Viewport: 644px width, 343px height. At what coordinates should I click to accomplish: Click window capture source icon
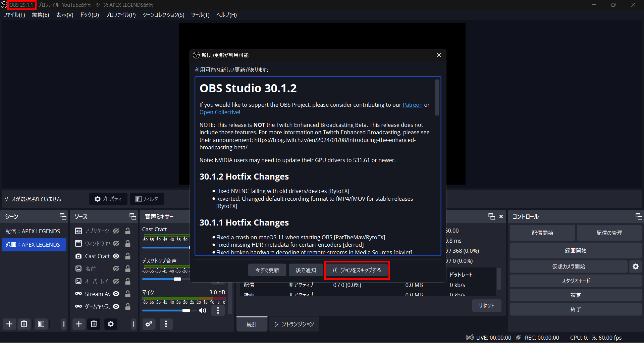[x=78, y=243]
